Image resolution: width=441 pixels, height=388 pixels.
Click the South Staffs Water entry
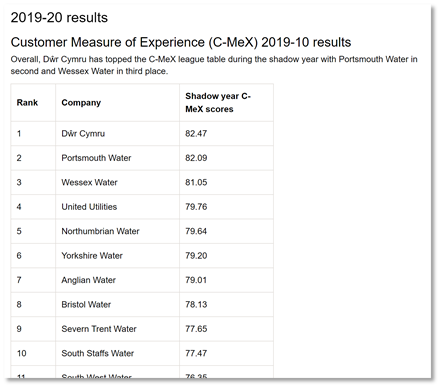[97, 353]
